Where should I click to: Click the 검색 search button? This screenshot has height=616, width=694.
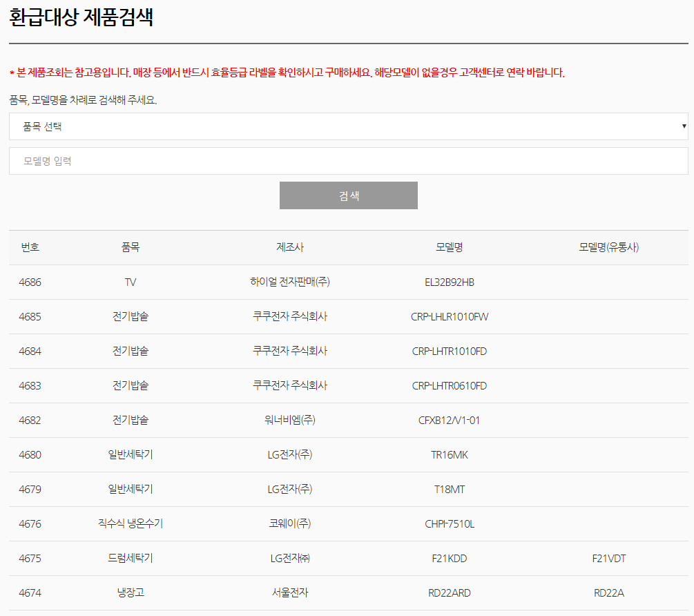(x=348, y=195)
